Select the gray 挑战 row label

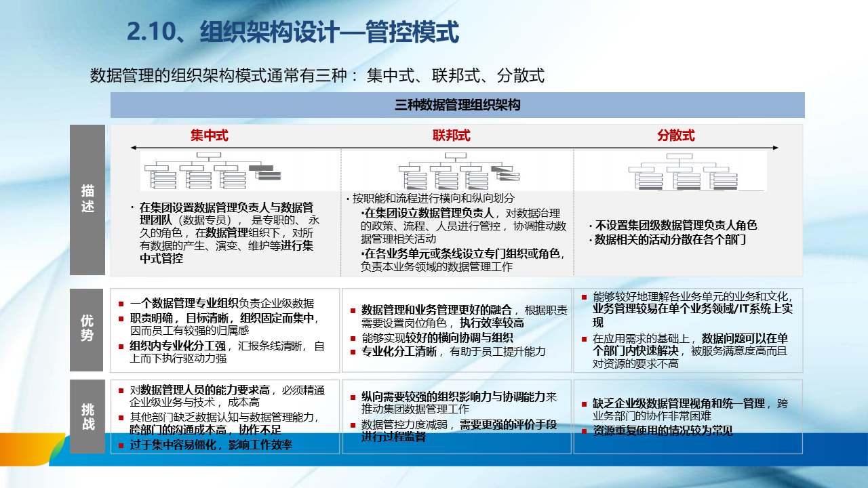tap(87, 417)
